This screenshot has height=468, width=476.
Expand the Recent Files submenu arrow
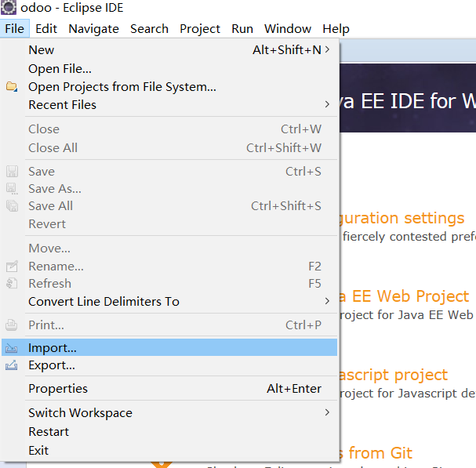[x=327, y=104]
